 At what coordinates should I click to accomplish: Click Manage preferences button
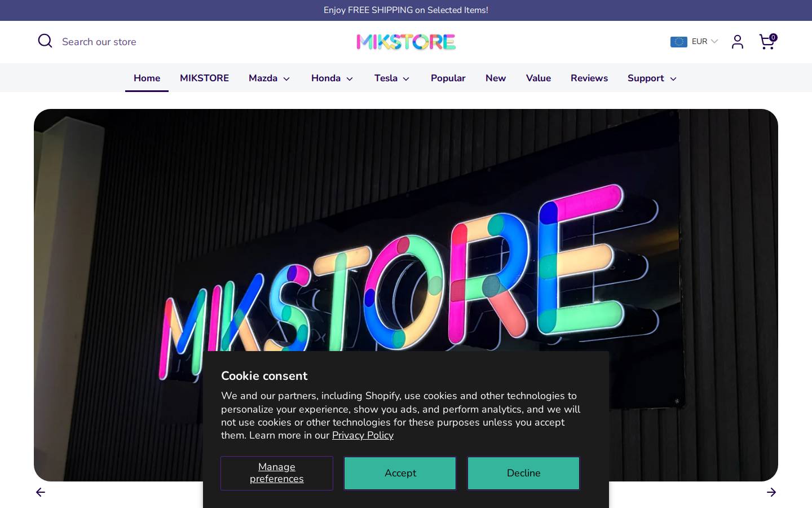coord(277,473)
